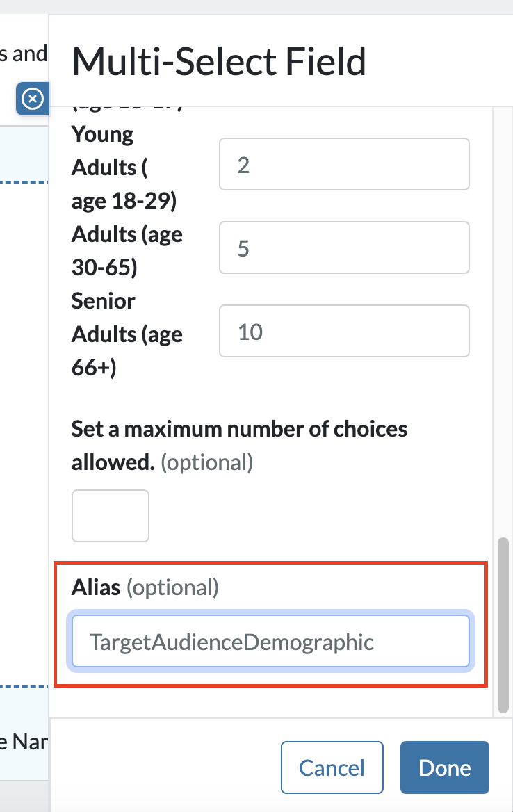Click the Alias (optional) label

(145, 587)
